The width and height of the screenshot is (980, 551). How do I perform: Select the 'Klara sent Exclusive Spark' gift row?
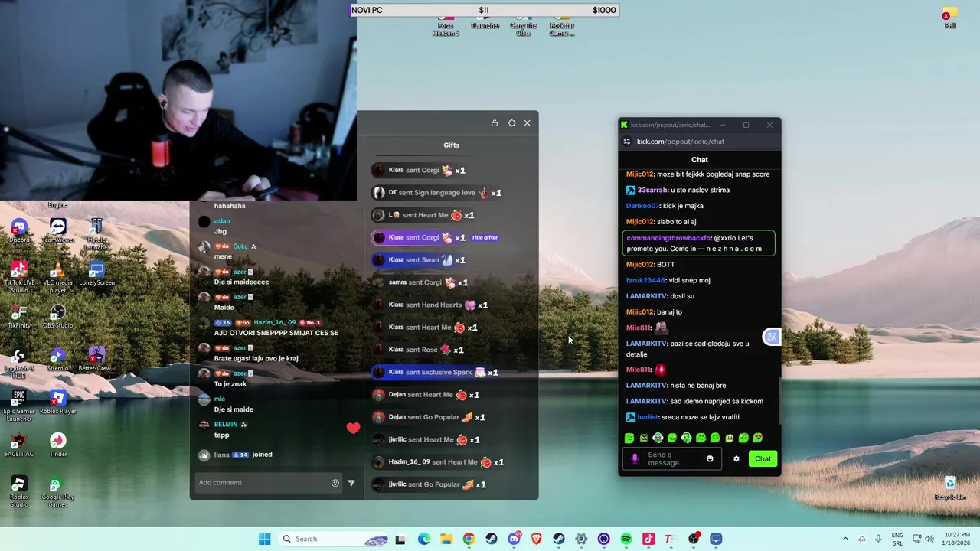pyautogui.click(x=435, y=373)
